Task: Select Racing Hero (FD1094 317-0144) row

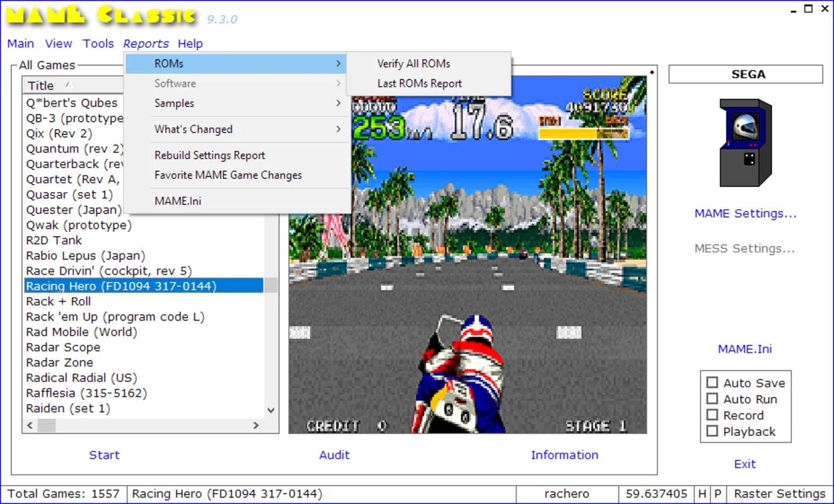Action: coord(144,286)
